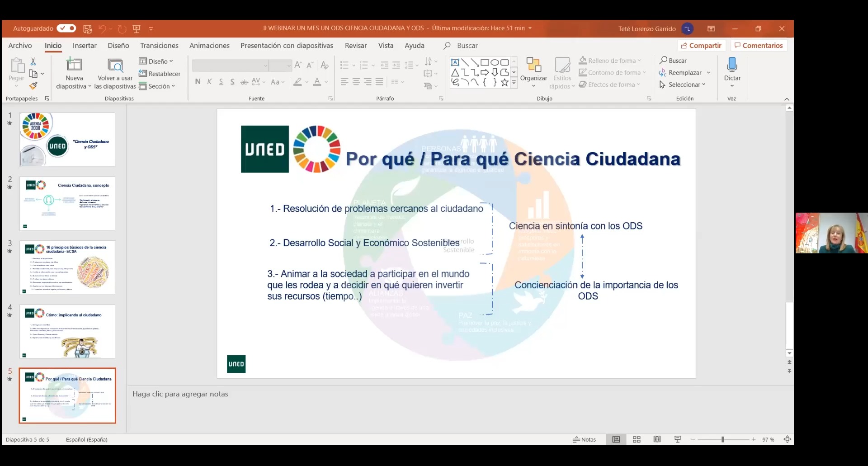Toggle italic K formatting

click(x=209, y=81)
